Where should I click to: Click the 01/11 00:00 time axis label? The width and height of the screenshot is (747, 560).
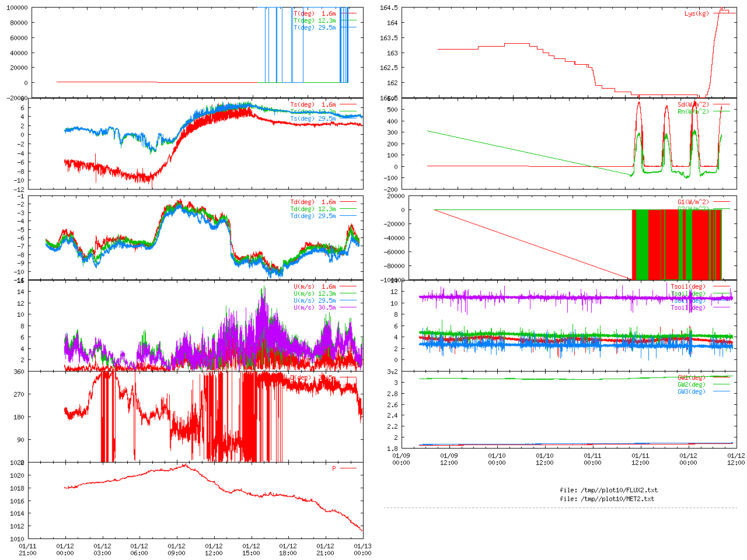pyautogui.click(x=592, y=459)
